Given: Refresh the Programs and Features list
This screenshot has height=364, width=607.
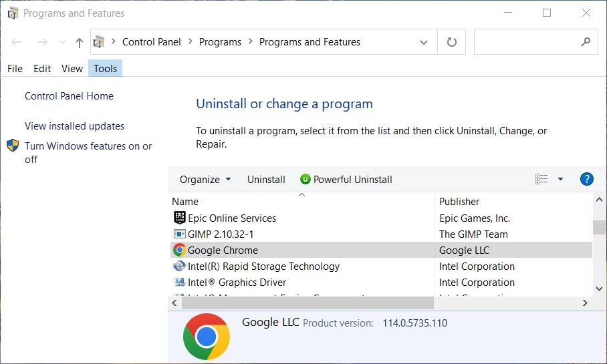Looking at the screenshot, I should pos(452,42).
